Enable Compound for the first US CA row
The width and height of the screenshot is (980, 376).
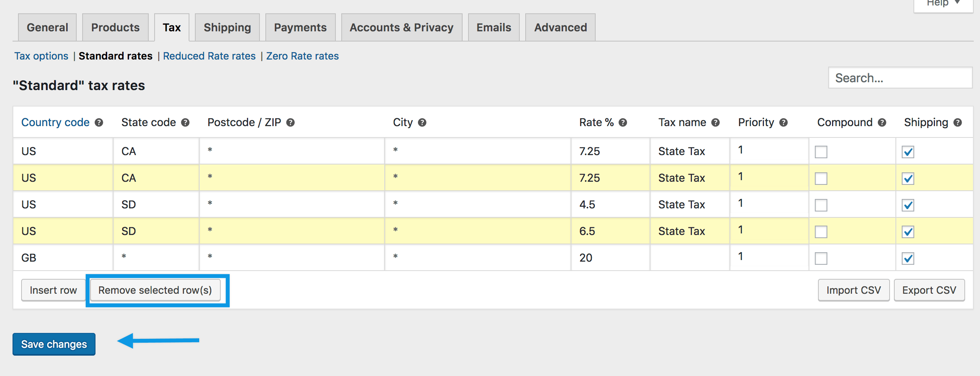(x=821, y=152)
